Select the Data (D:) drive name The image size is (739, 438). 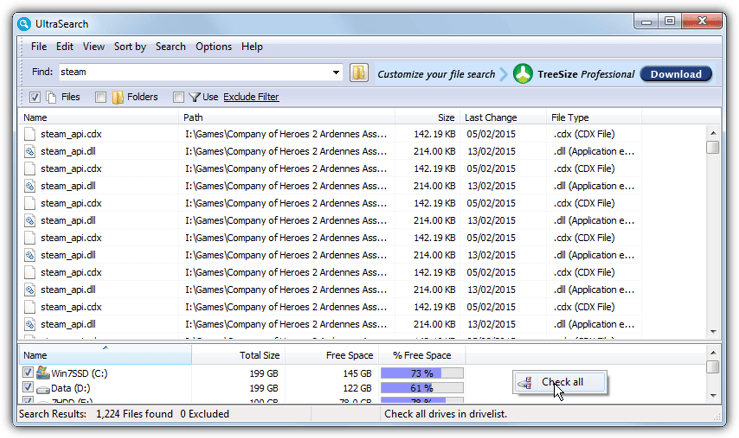[71, 388]
